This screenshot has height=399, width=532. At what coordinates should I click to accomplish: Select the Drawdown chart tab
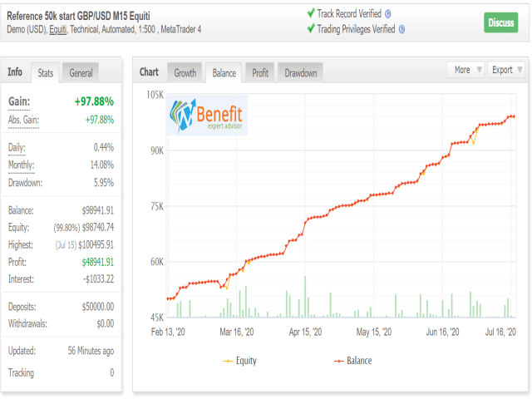point(301,72)
